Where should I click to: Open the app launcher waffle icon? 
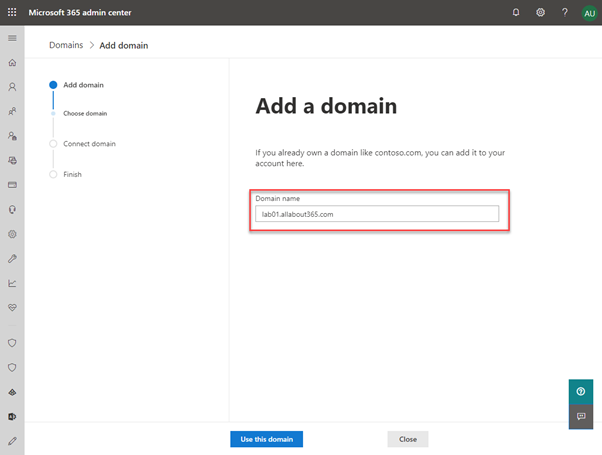12,12
